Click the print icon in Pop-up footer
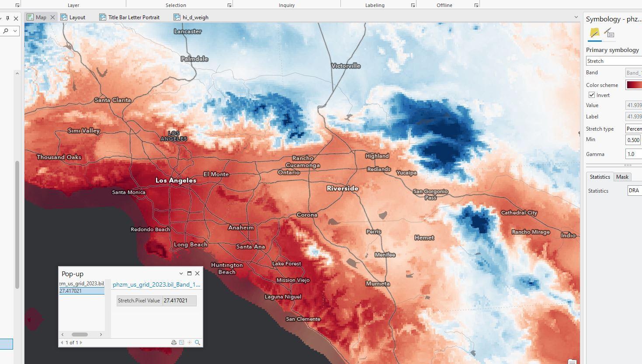 click(174, 343)
